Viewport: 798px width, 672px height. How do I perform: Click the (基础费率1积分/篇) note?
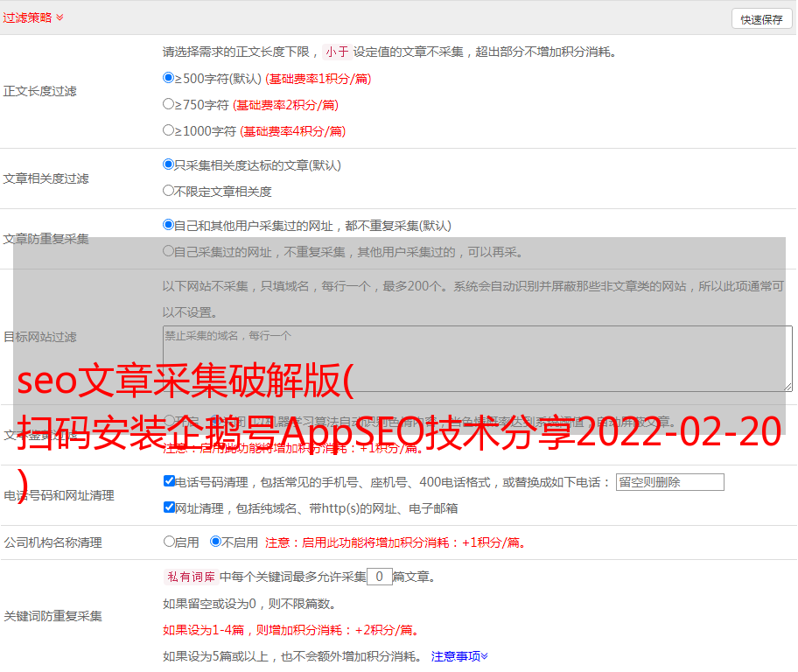click(318, 79)
